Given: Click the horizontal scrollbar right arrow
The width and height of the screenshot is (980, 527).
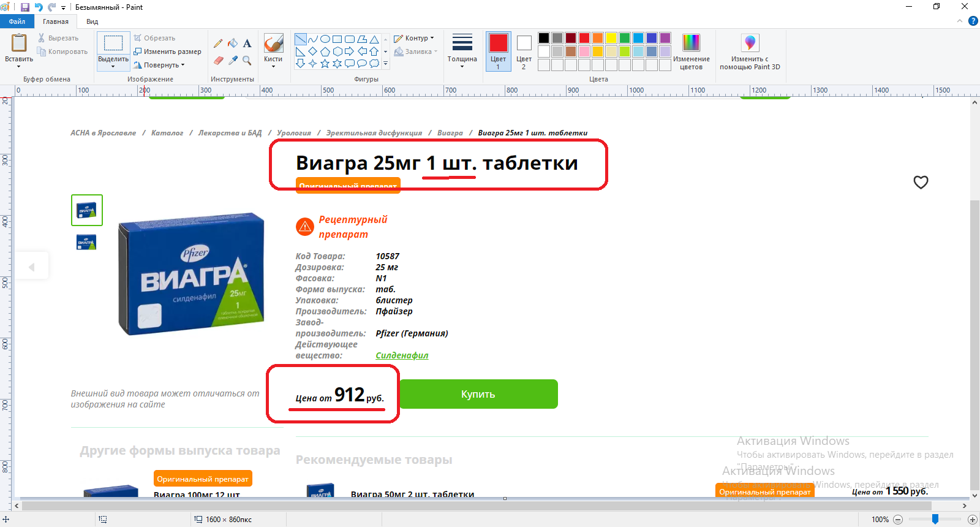Looking at the screenshot, I should tap(965, 506).
